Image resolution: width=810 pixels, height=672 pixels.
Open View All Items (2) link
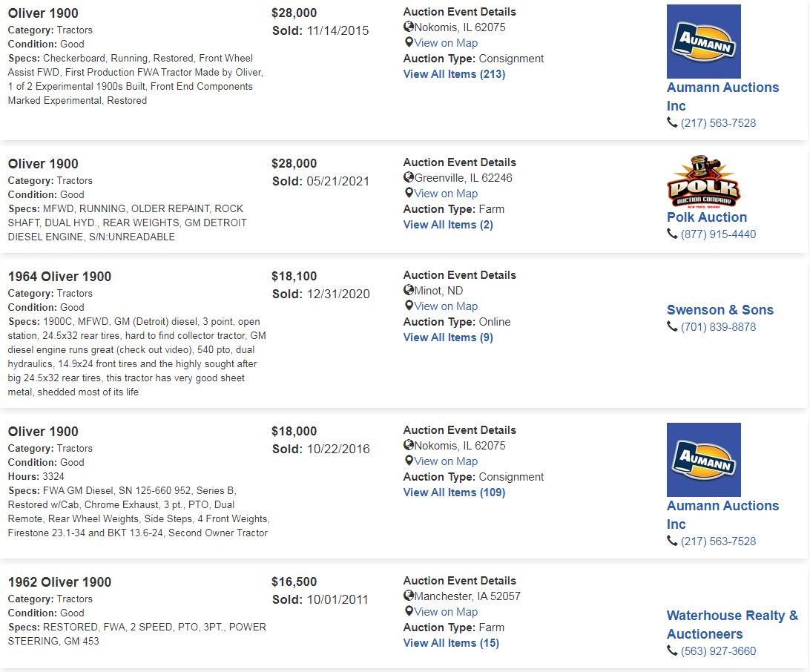(448, 225)
